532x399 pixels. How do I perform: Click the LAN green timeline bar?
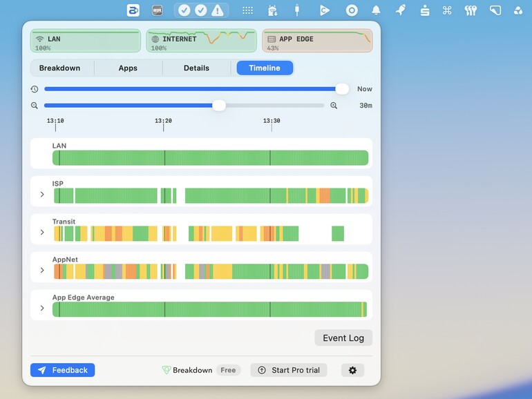(210, 158)
